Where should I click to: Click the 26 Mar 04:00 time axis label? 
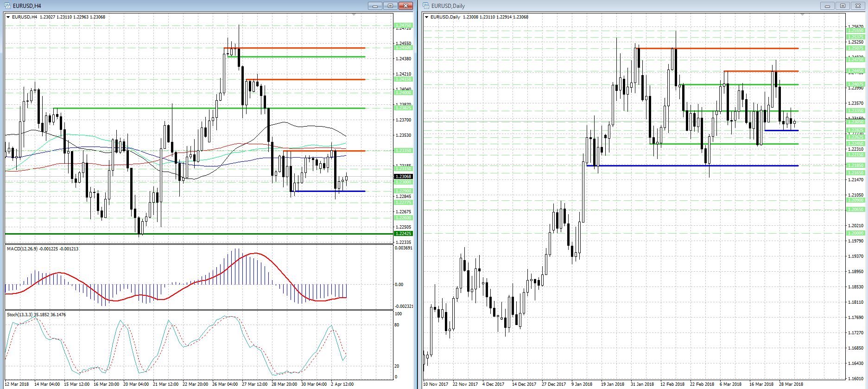click(225, 384)
